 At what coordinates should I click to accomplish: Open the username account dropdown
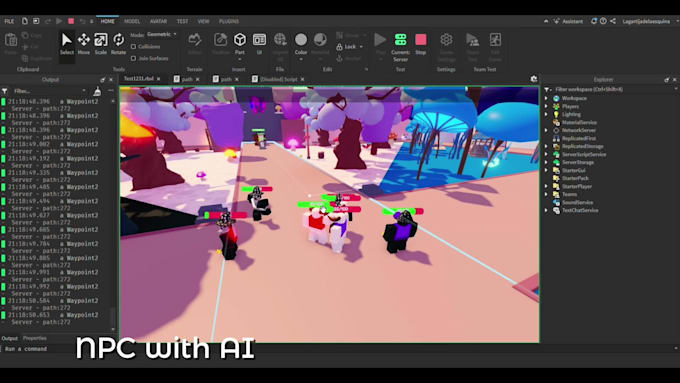pos(650,21)
